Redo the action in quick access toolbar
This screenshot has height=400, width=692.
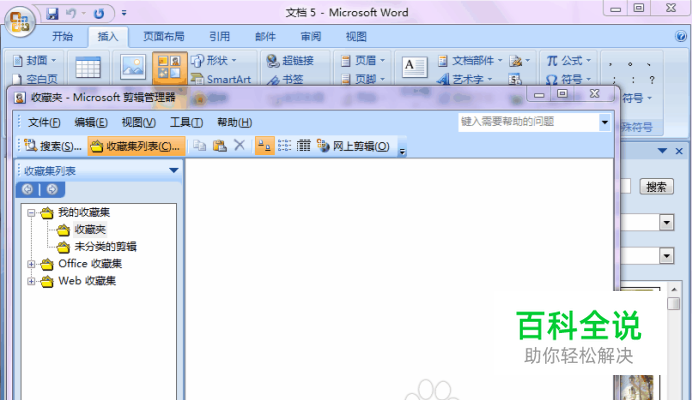coord(99,13)
